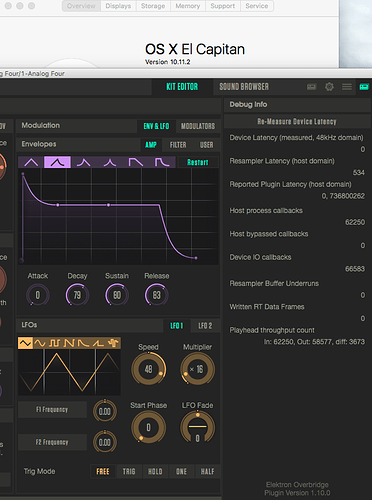Pick the square LFO waveform icon
372x500 pixels.
coord(54,343)
